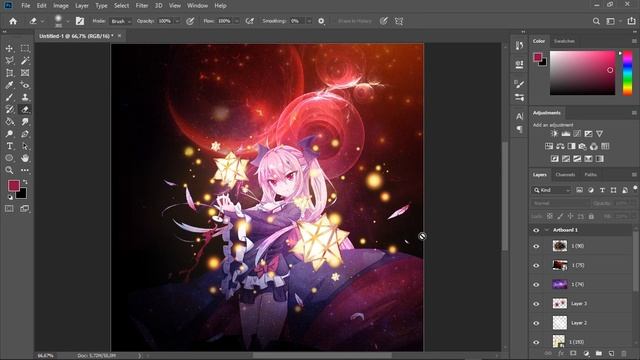Add a Color Balance adjustment

coord(560,146)
